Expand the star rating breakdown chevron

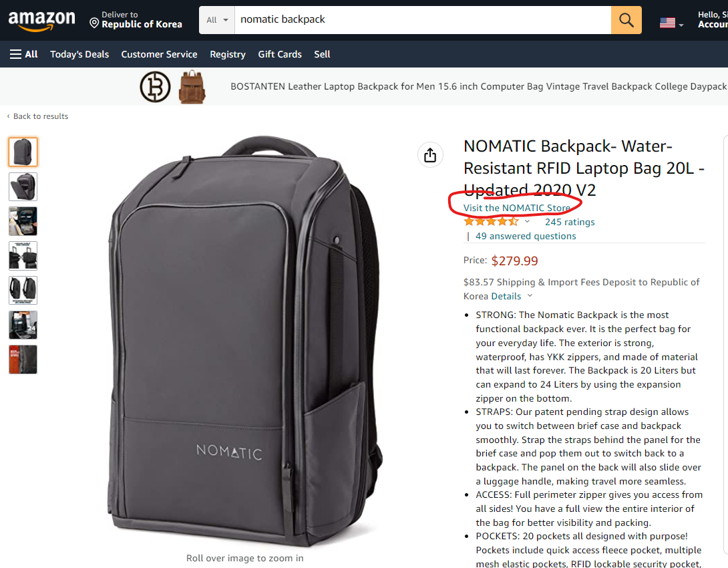coord(527,222)
